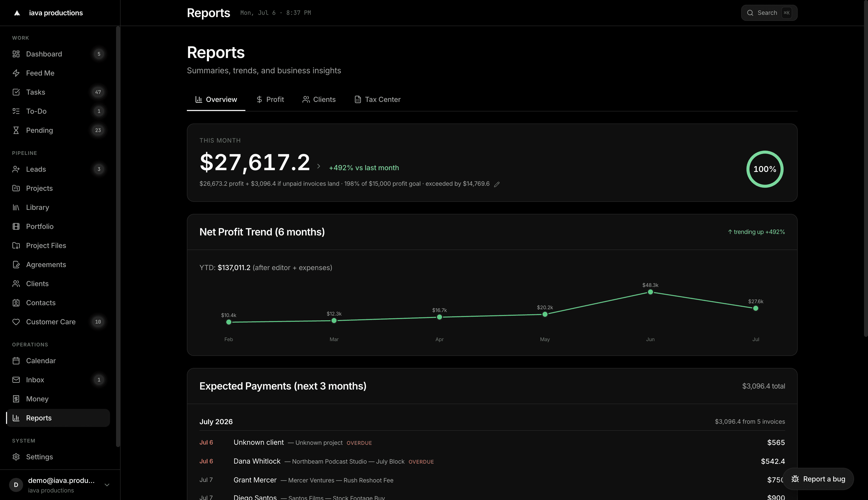Image resolution: width=868 pixels, height=500 pixels.
Task: Click the iava productions logo icon
Action: 17,13
